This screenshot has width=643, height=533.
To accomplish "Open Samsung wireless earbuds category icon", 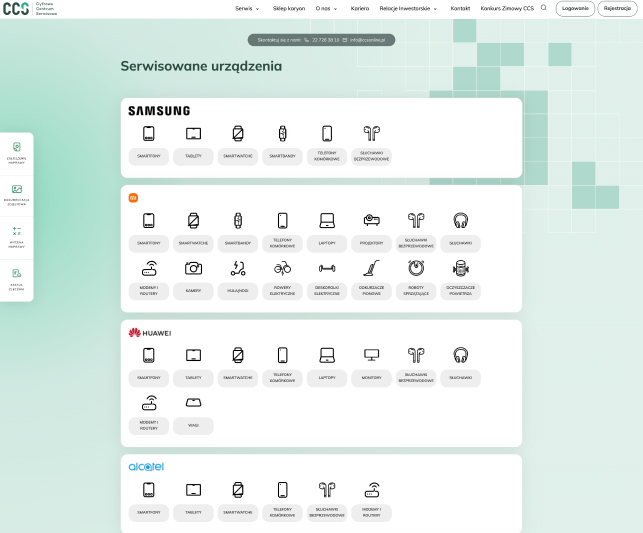I will [x=372, y=133].
